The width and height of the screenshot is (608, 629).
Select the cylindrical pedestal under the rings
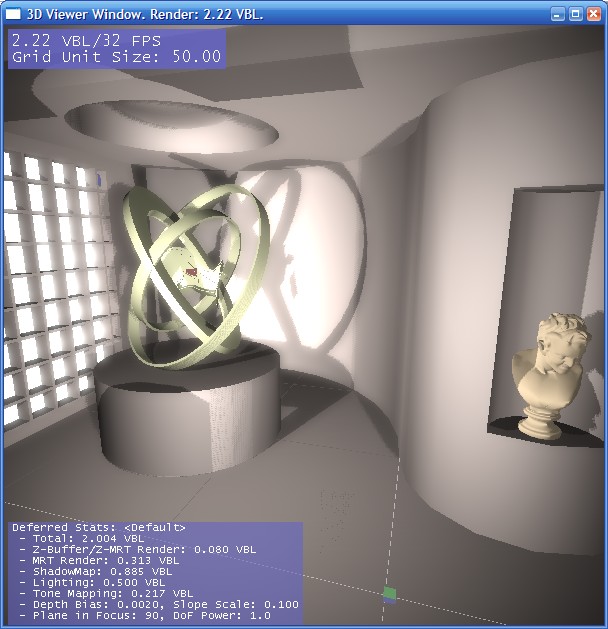(187, 409)
